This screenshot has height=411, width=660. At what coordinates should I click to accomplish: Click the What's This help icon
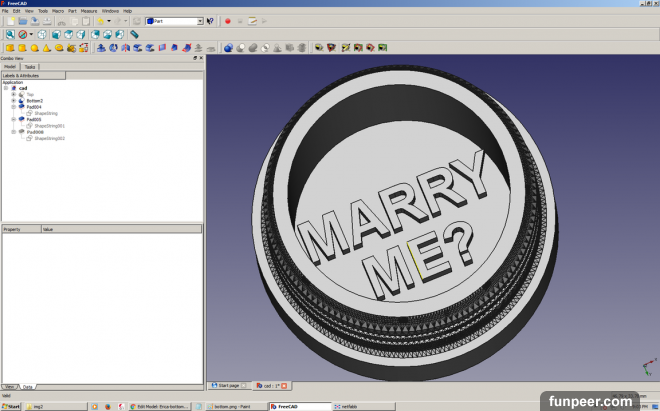pyautogui.click(x=210, y=20)
